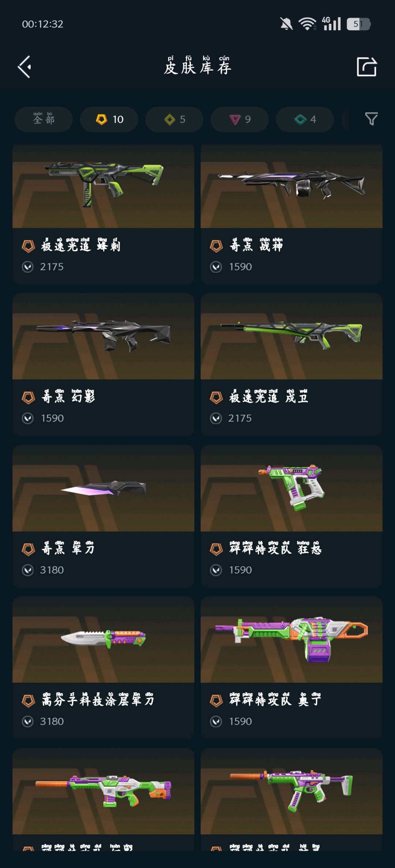Viewport: 395px width, 868px height.
Task: Open the 极速光追 戍卫 green rifle image
Action: coord(291,336)
